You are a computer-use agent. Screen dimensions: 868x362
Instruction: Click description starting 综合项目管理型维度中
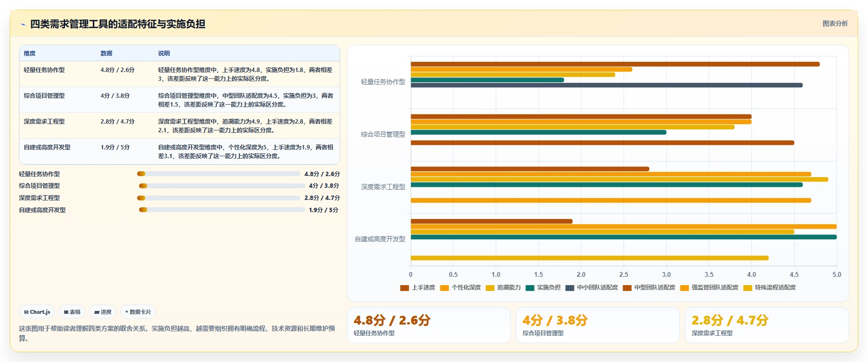coord(245,100)
